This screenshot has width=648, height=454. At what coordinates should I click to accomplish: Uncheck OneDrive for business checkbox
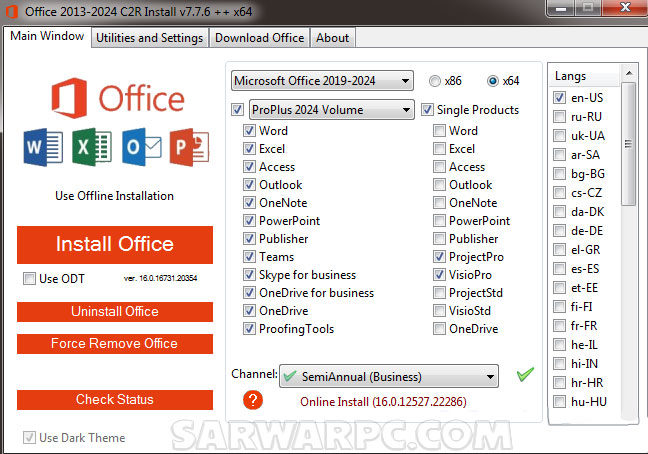249,293
